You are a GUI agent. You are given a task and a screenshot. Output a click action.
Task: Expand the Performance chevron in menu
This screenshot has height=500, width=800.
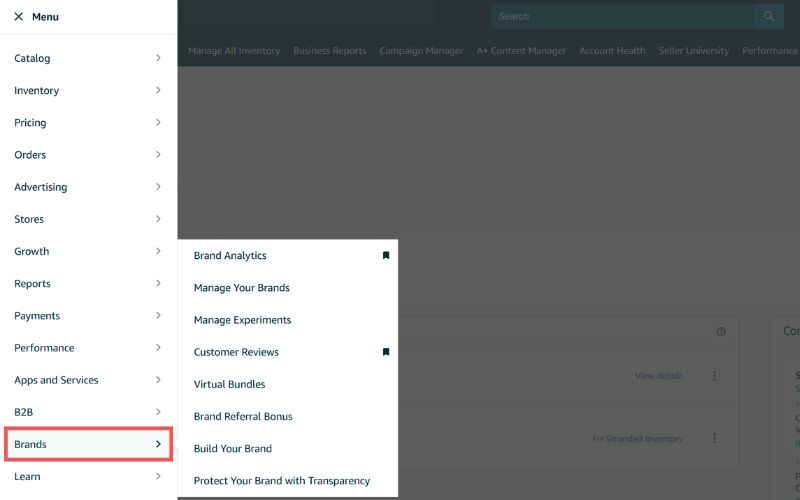coord(158,347)
